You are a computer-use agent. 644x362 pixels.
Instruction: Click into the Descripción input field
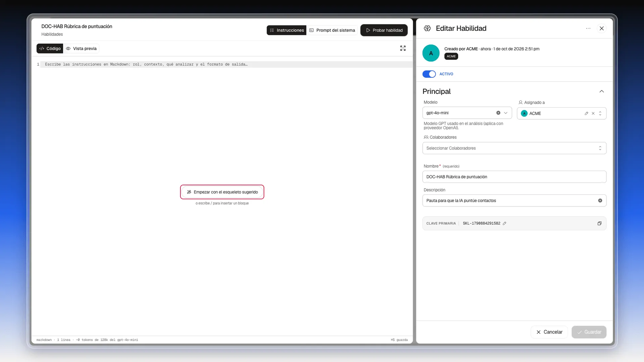click(514, 200)
